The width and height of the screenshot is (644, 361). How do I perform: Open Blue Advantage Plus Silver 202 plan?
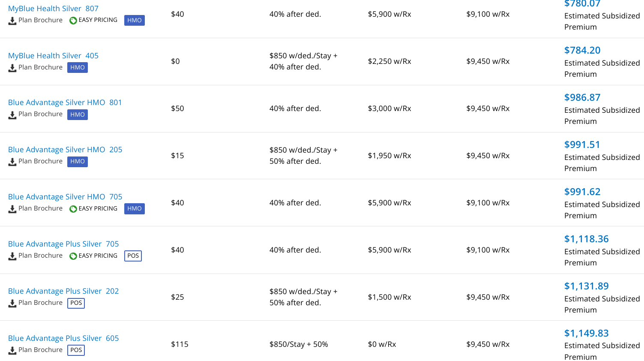(x=63, y=291)
